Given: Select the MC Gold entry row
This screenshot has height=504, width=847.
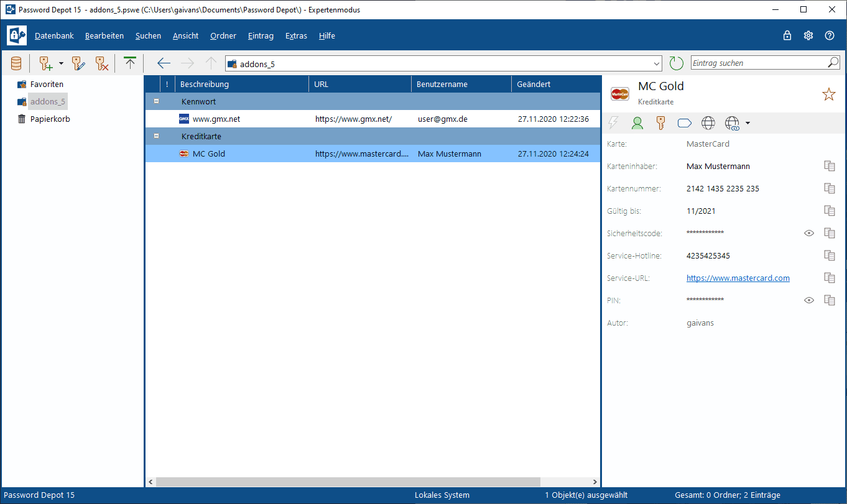Looking at the screenshot, I should click(373, 153).
